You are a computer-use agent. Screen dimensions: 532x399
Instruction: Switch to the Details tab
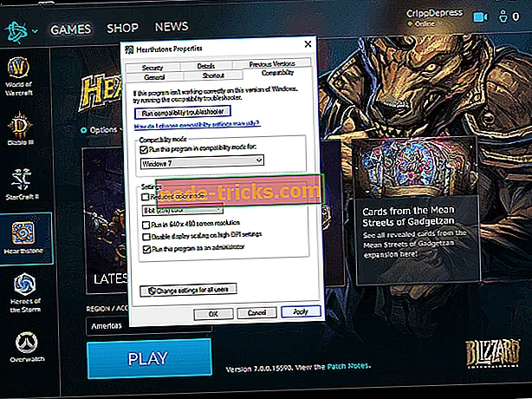click(206, 66)
